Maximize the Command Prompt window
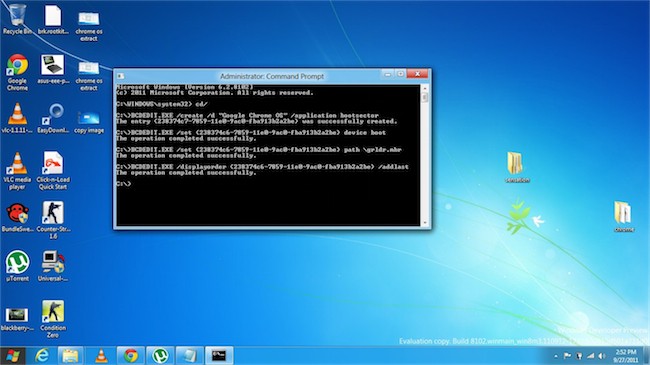 [400, 74]
